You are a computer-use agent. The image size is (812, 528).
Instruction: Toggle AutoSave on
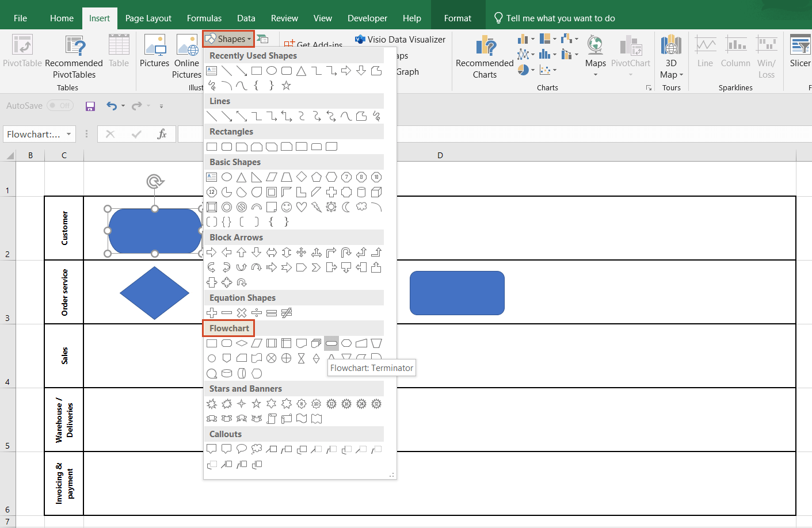click(x=60, y=106)
